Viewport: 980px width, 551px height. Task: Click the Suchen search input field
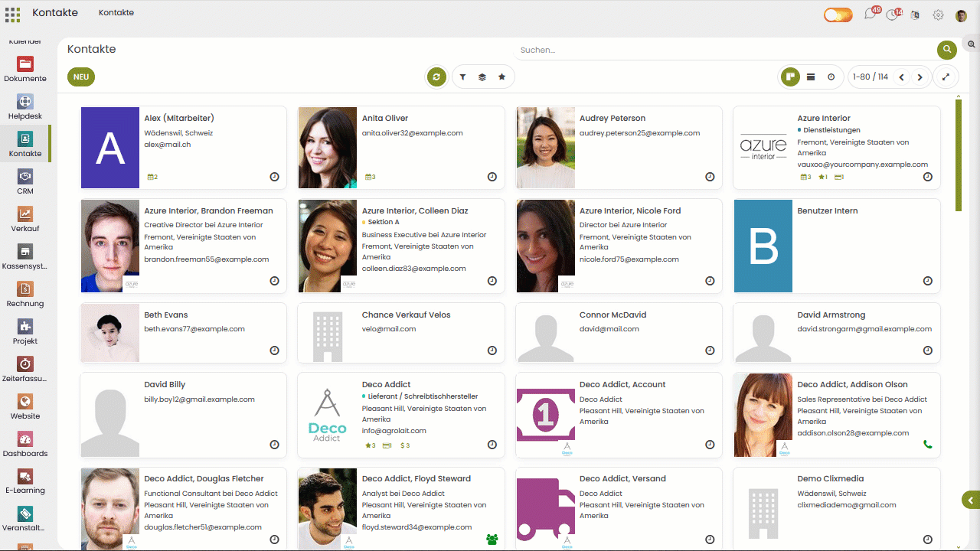(x=724, y=50)
